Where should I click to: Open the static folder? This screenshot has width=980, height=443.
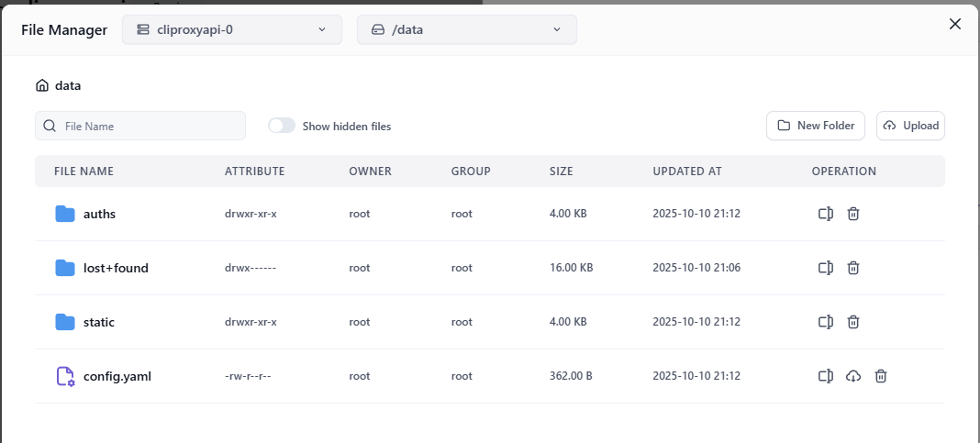pyautogui.click(x=98, y=322)
